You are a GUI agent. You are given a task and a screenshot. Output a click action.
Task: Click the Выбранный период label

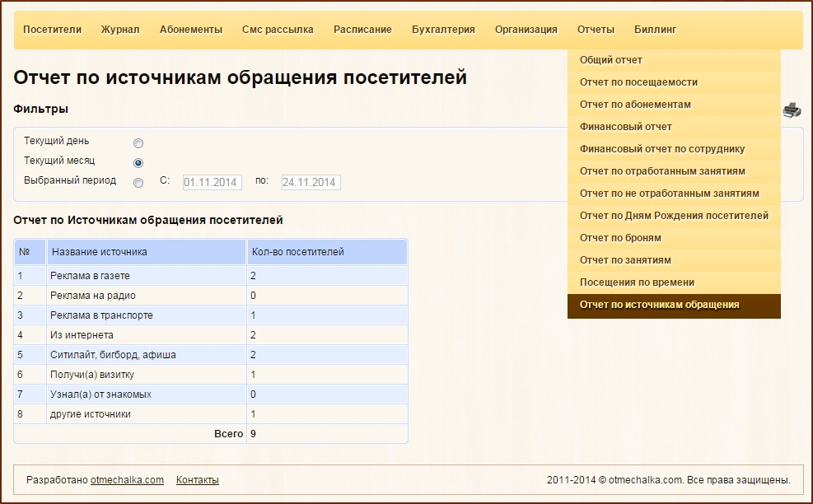click(70, 180)
